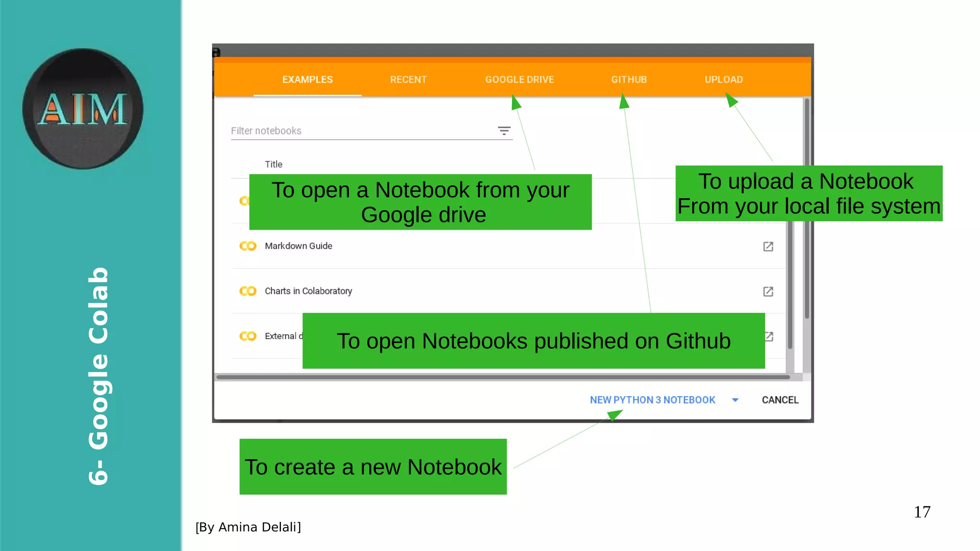The width and height of the screenshot is (980, 551).
Task: Click the horizontal scrollbar of the list
Action: point(502,377)
